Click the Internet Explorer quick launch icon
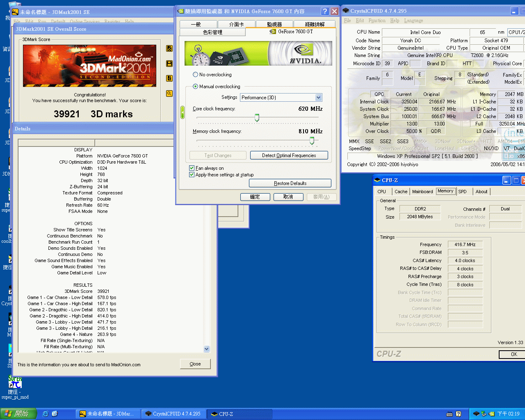This screenshot has width=525, height=420. tap(46, 414)
